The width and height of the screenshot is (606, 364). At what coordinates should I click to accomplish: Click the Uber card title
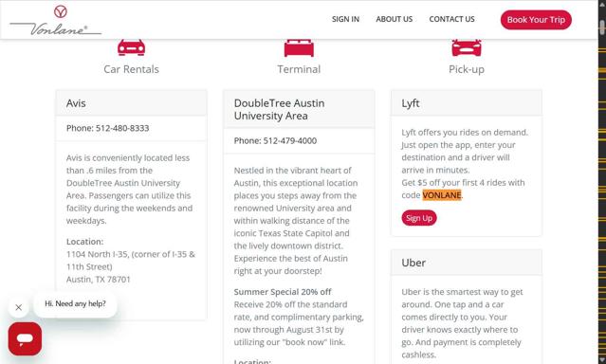[413, 263]
